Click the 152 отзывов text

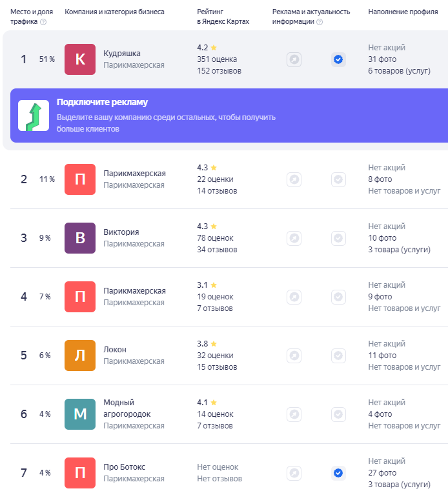point(219,71)
